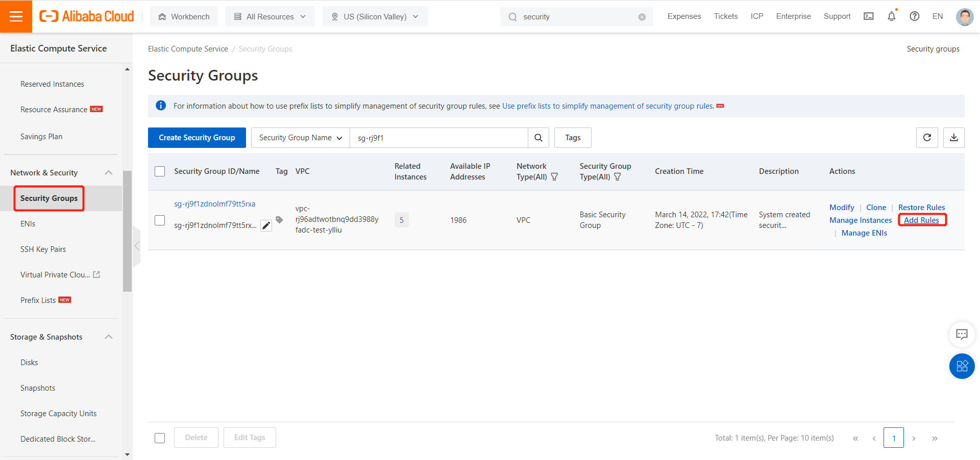Collapse the Network & Security section
Image resolution: width=980 pixels, height=460 pixels.
(x=108, y=172)
